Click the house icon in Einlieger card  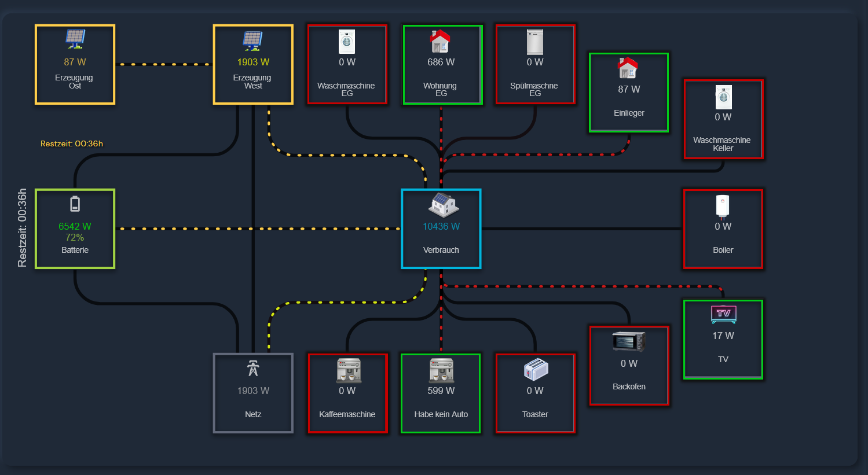point(628,68)
